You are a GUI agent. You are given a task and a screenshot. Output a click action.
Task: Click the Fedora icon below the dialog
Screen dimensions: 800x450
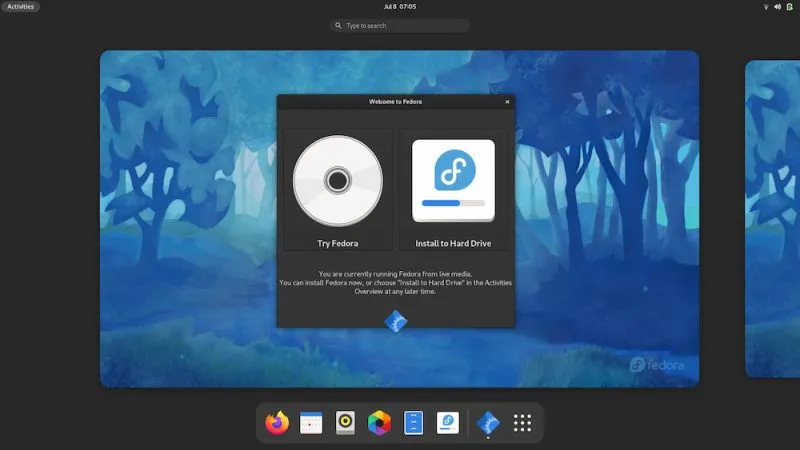coord(396,322)
